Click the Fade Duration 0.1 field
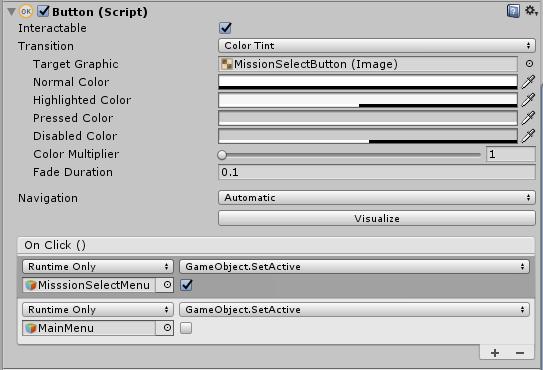543x370 pixels. pos(377,172)
